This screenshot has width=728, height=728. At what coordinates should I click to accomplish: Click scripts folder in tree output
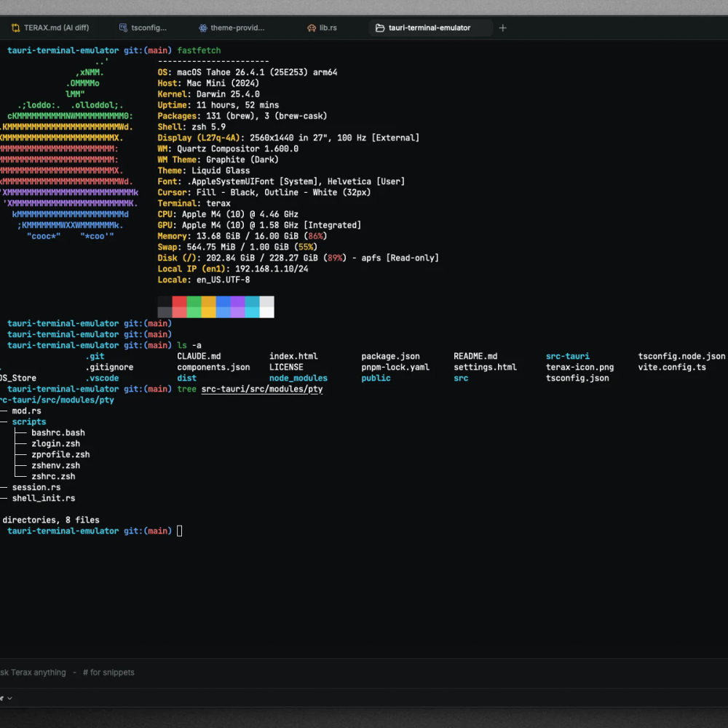click(x=29, y=422)
